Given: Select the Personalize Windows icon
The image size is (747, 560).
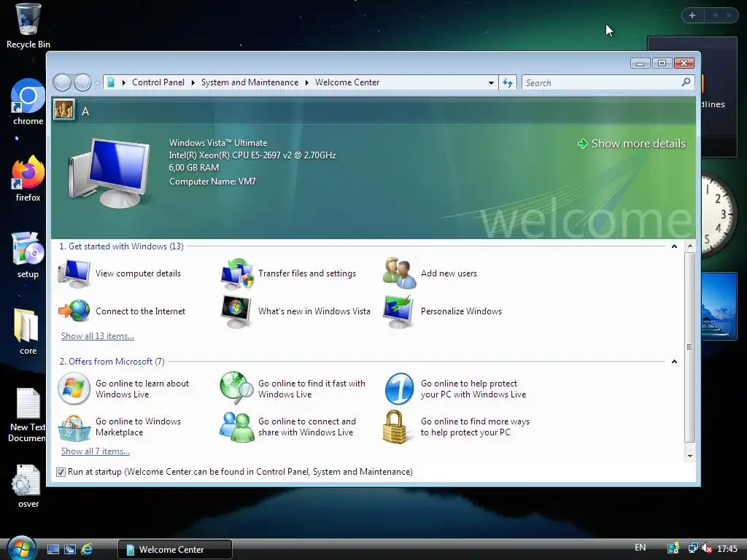Looking at the screenshot, I should tap(398, 311).
